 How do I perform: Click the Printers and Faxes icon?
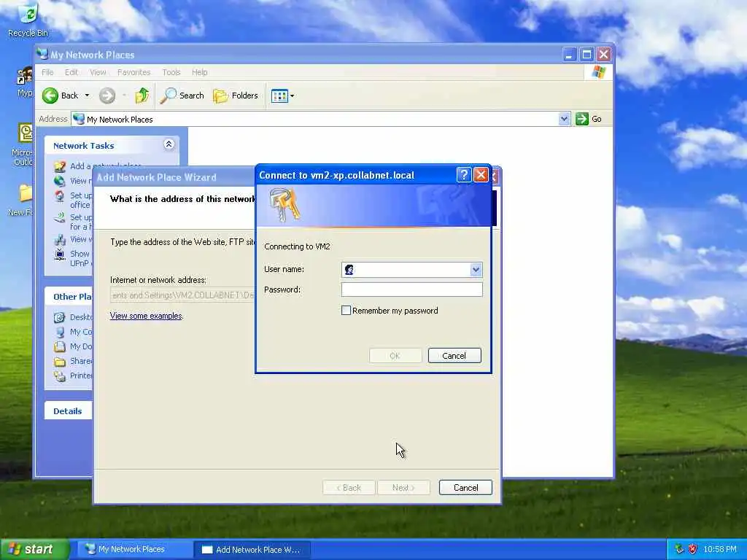point(60,376)
